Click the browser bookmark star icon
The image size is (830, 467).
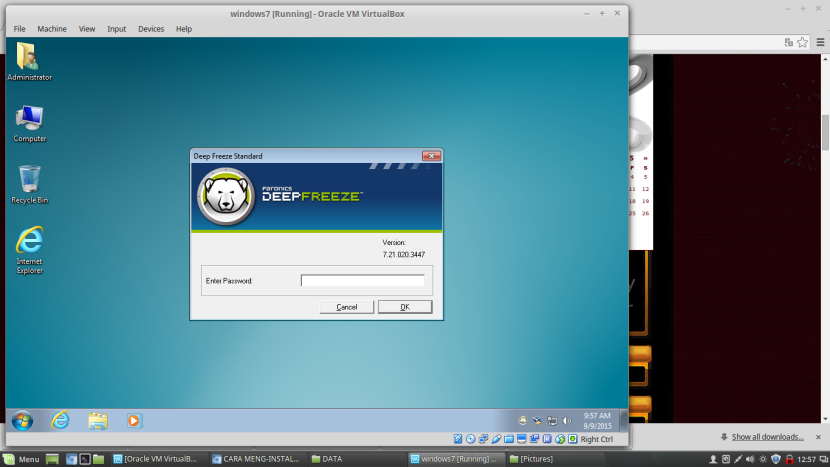click(x=802, y=42)
